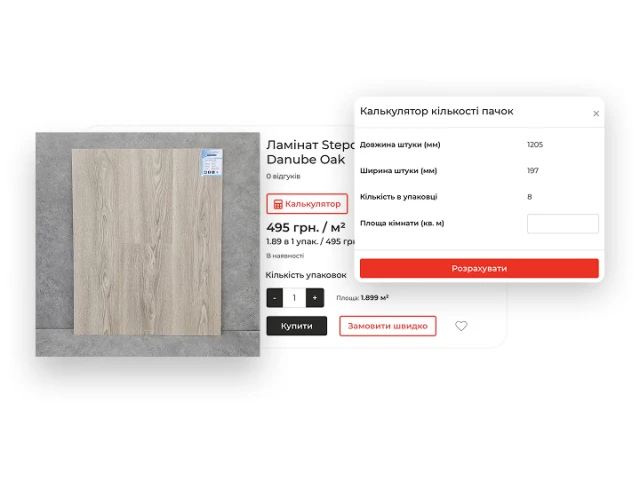Click the Площа кімнати input field
Viewport: 640px width, 480px height.
(562, 224)
